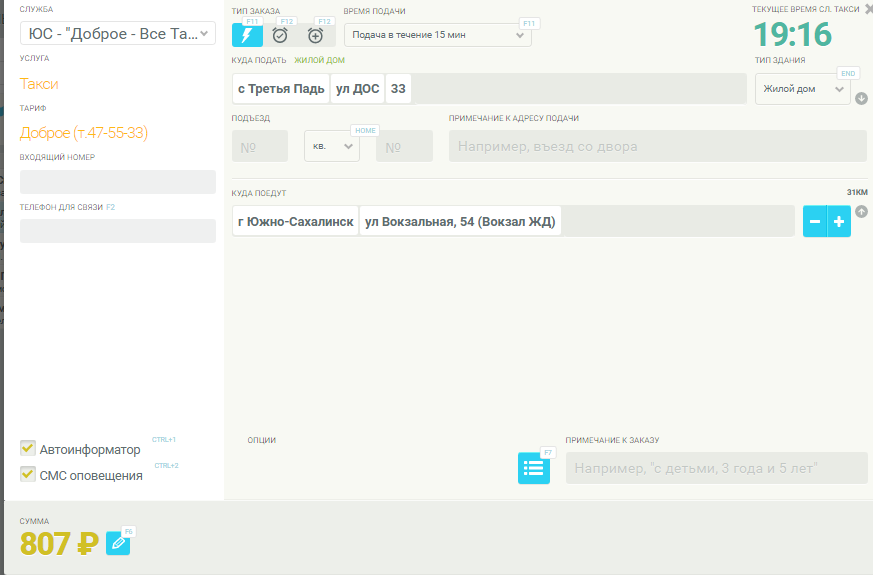Viewport: 873px width, 575px height.
Task: Toggle the СМС оповещения checkbox
Action: 28,474
